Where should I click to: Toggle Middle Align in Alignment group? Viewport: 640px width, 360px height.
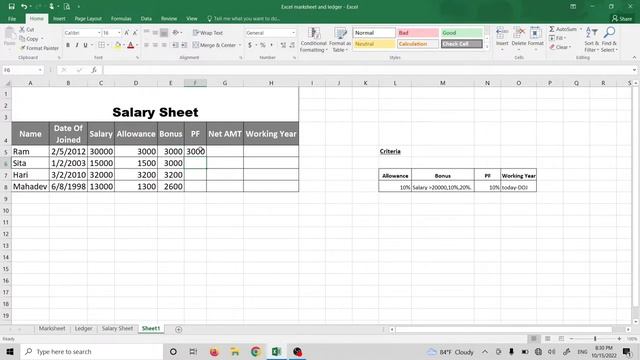(155, 33)
